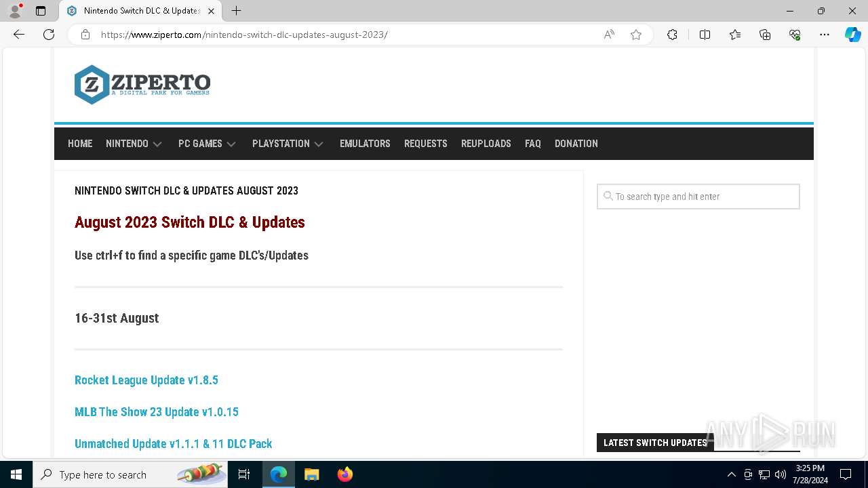Launch Firefox from taskbar

[x=345, y=474]
